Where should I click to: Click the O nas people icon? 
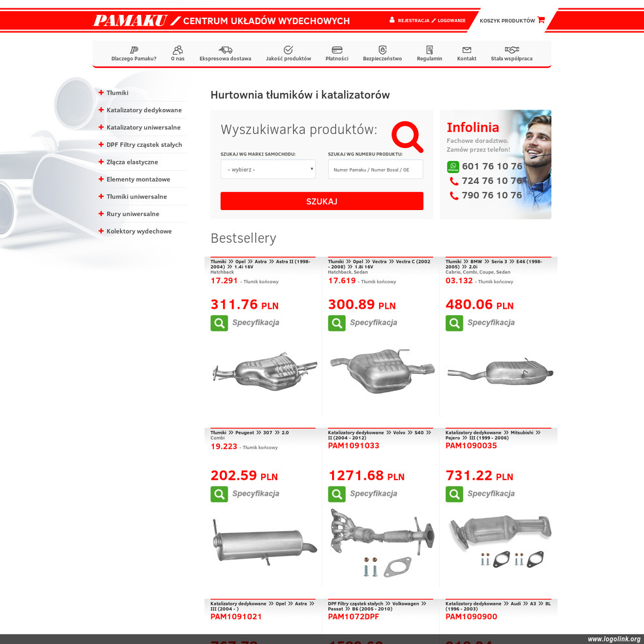tap(178, 50)
